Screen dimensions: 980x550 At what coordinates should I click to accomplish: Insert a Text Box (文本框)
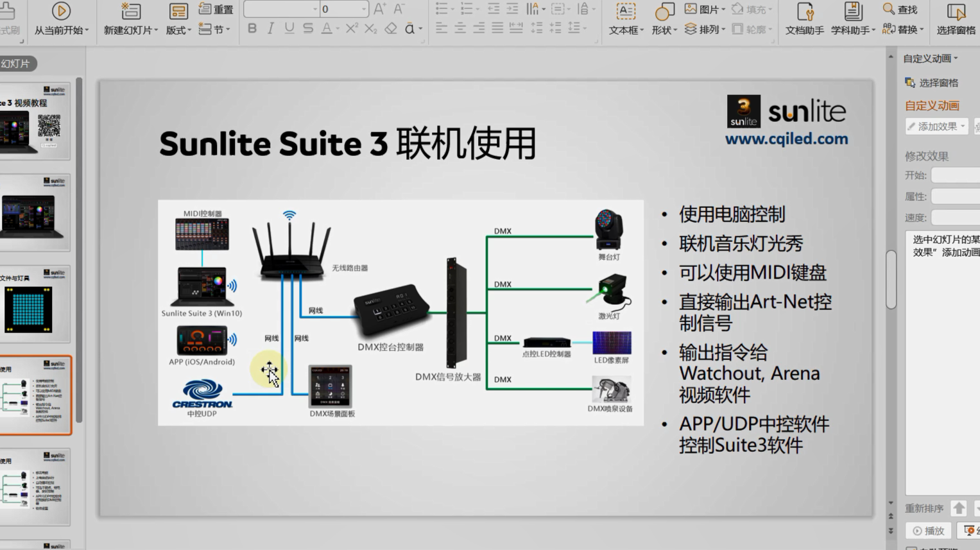(626, 18)
